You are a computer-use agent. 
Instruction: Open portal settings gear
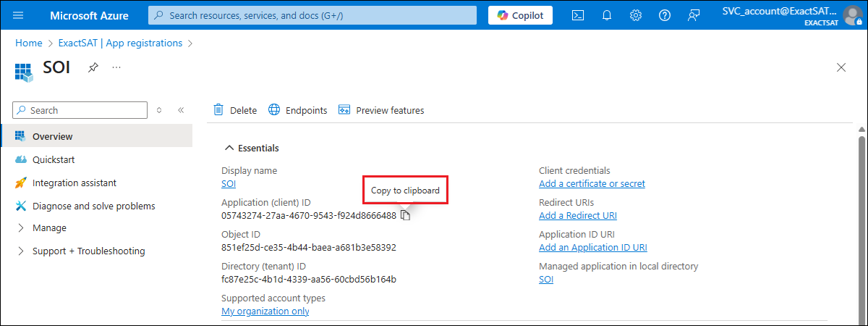coord(636,15)
